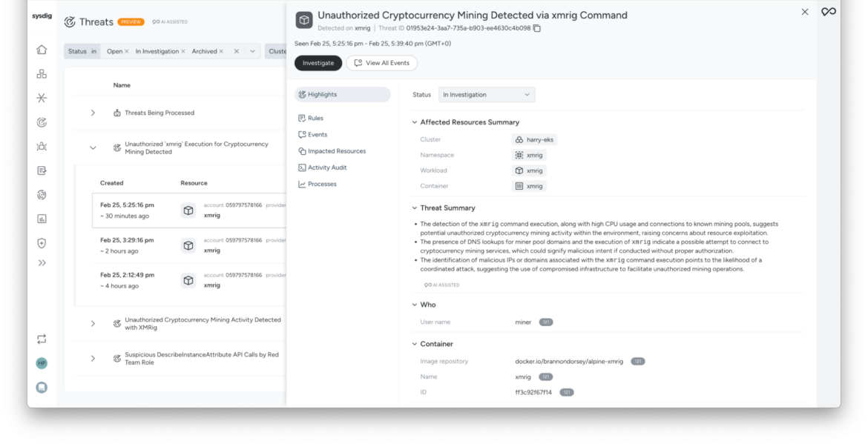Click the AI ASSISTED label under Threat Summary
Screen dimensions: 868x444
click(441, 285)
